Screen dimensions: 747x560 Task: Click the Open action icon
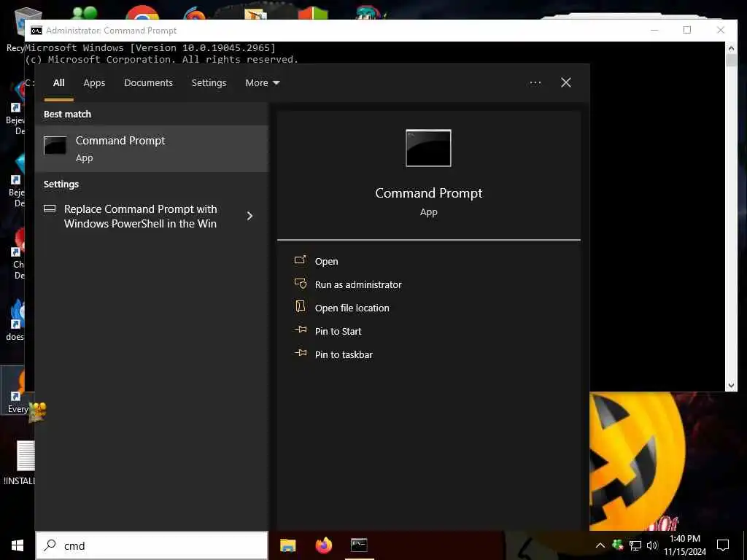coord(300,260)
